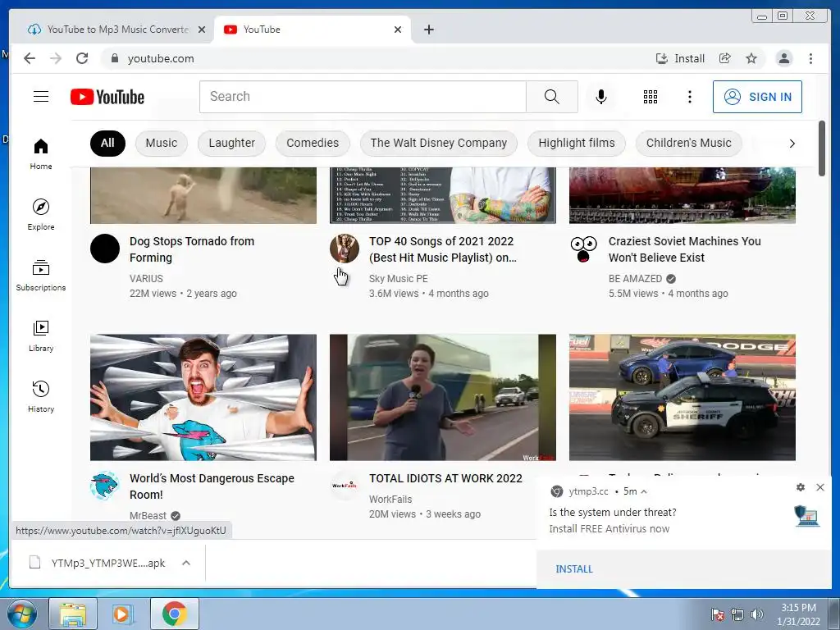Go back with the browser back arrow
The height and width of the screenshot is (630, 840).
click(30, 58)
